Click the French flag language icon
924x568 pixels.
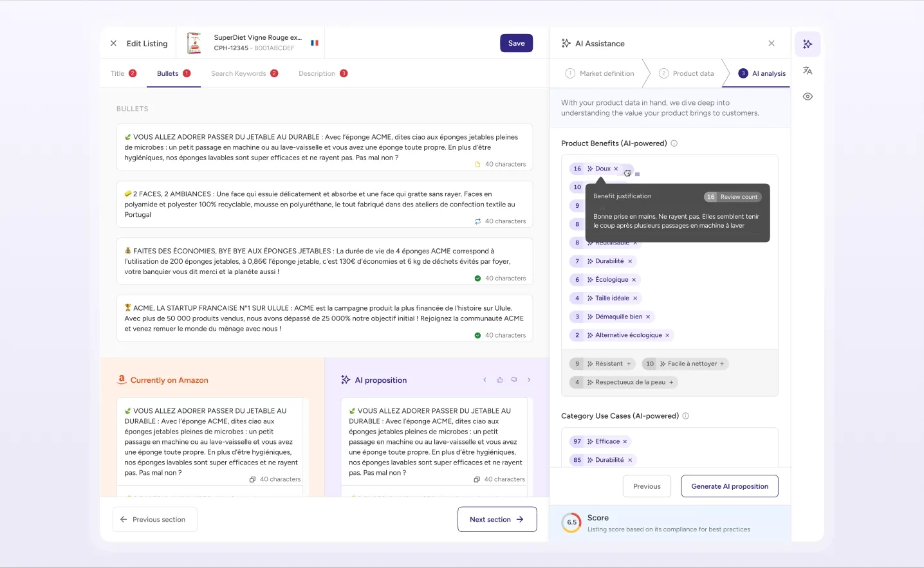(315, 43)
